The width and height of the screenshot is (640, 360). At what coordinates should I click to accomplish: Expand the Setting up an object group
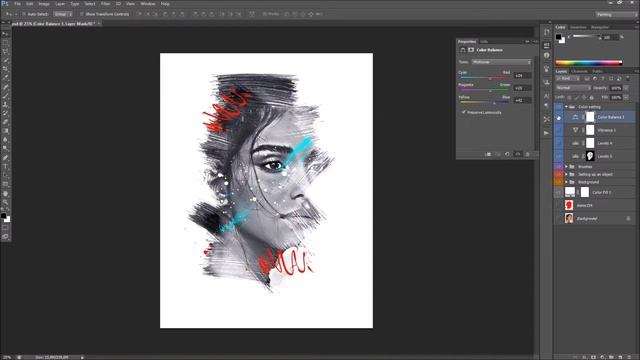click(x=566, y=174)
